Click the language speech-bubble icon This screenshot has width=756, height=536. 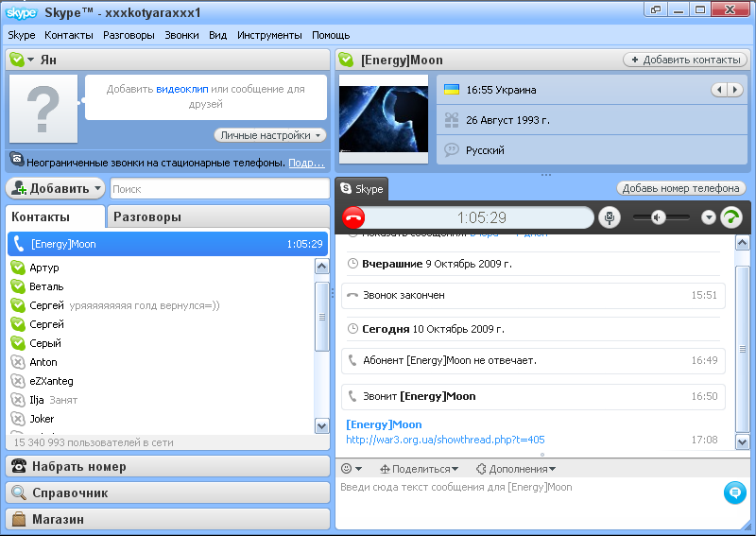coord(452,149)
